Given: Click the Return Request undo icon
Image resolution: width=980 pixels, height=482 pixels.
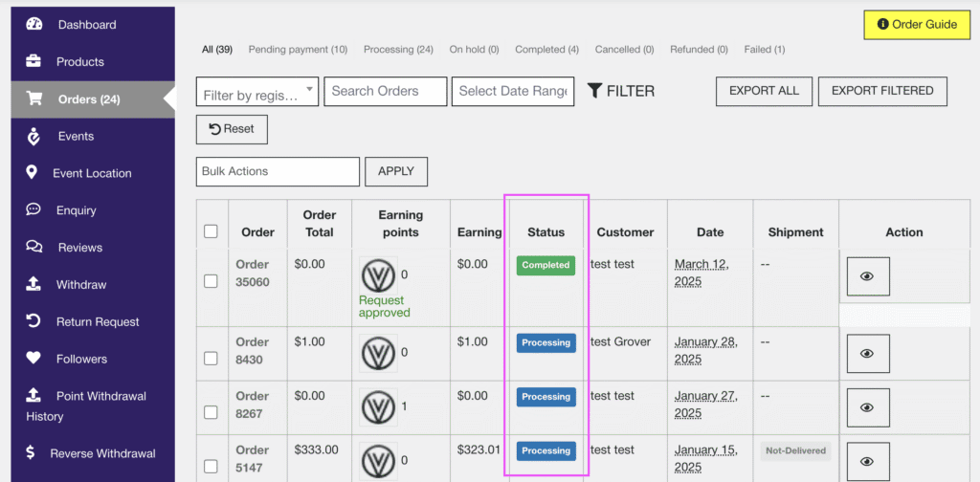Looking at the screenshot, I should 33,321.
